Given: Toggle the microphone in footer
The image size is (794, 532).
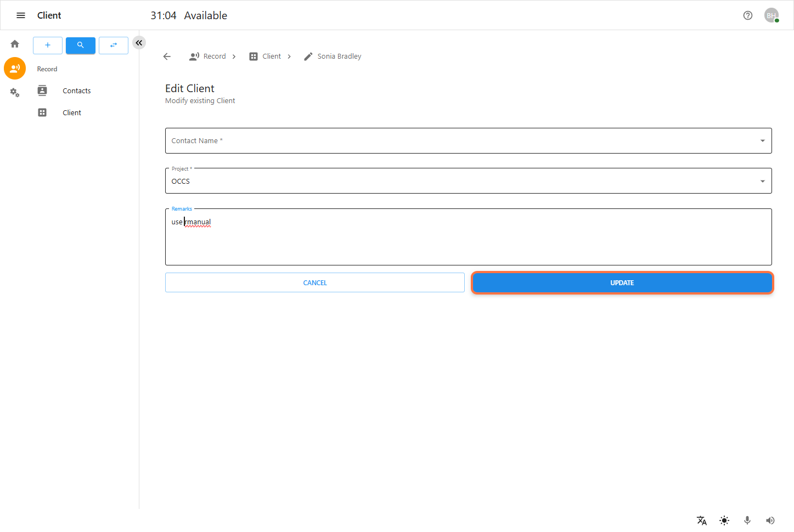Looking at the screenshot, I should [x=747, y=520].
